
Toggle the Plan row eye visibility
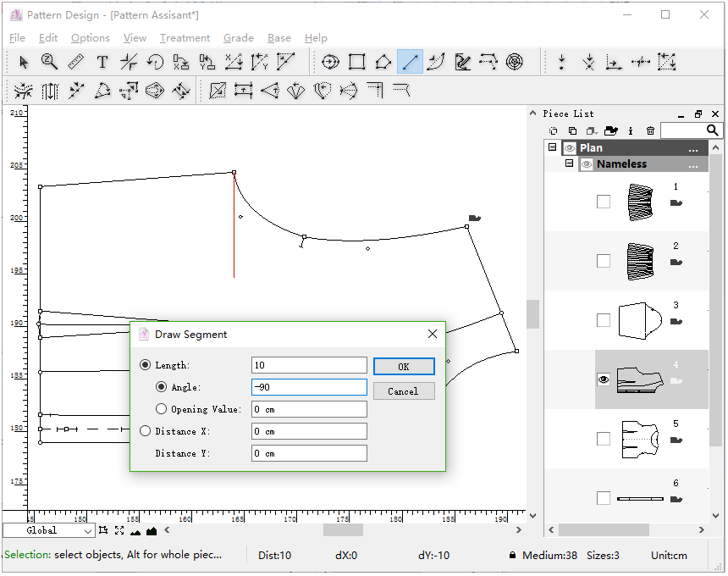[x=569, y=148]
